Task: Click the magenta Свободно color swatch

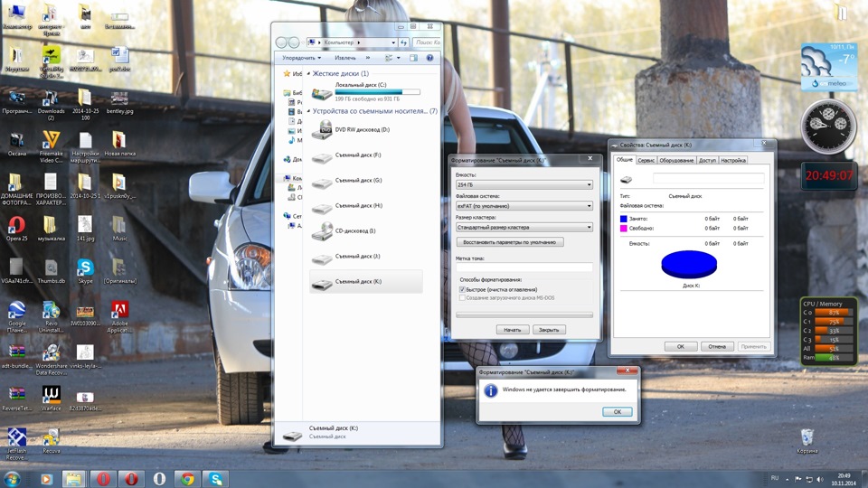Action: click(x=623, y=228)
